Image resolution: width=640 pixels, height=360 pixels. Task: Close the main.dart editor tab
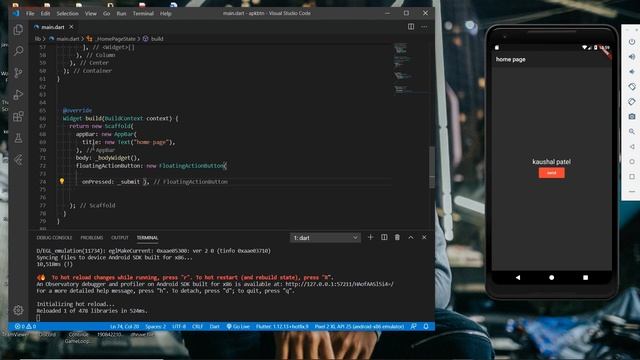point(71,27)
